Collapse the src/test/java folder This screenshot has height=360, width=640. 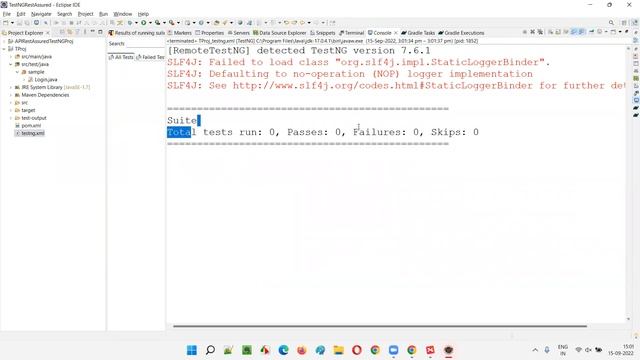tap(11, 64)
